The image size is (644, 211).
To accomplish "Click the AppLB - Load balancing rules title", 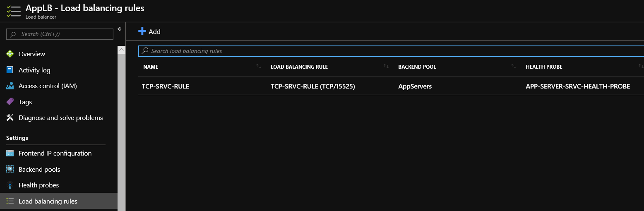I will click(85, 8).
